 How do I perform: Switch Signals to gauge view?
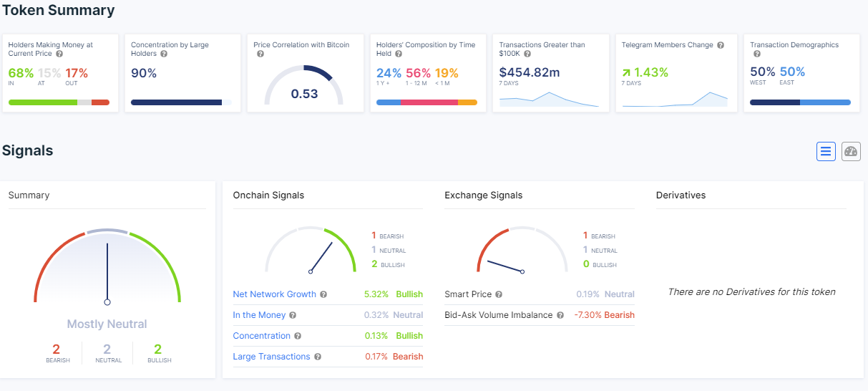[x=851, y=151]
